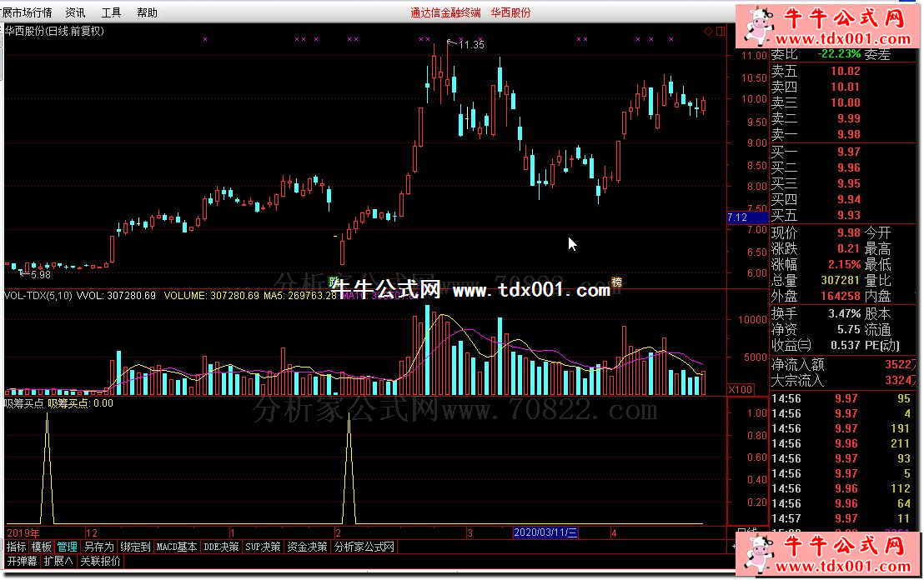Switch to the DDE决策 template
This screenshot has height=580, width=924.
[x=222, y=547]
